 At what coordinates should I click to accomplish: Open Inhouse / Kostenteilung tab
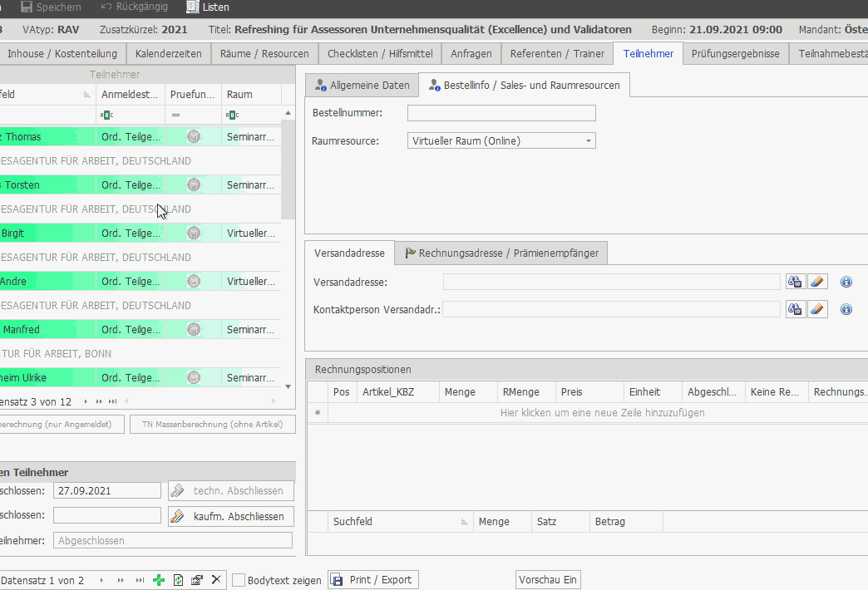coord(62,54)
